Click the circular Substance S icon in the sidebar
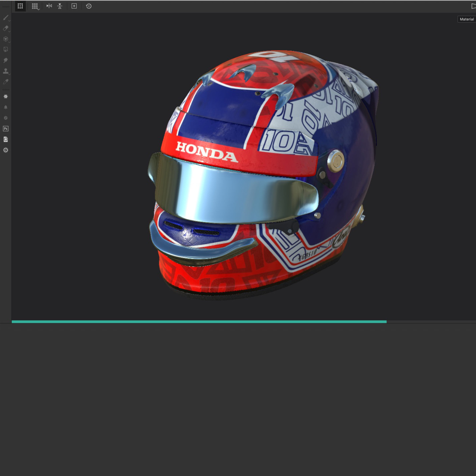 click(x=6, y=150)
